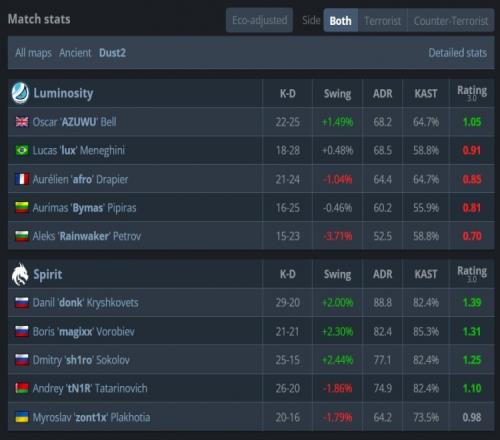Open the Detailed stats link
Viewport: 500px width, 440px height.
[x=457, y=53]
